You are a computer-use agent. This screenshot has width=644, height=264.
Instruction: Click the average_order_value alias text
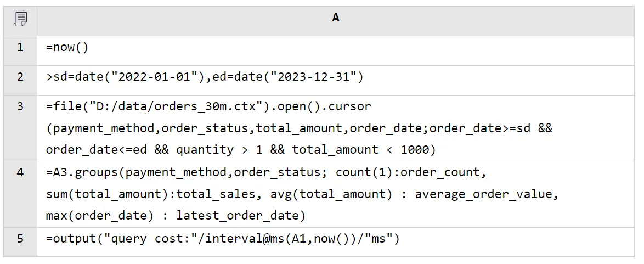click(487, 194)
